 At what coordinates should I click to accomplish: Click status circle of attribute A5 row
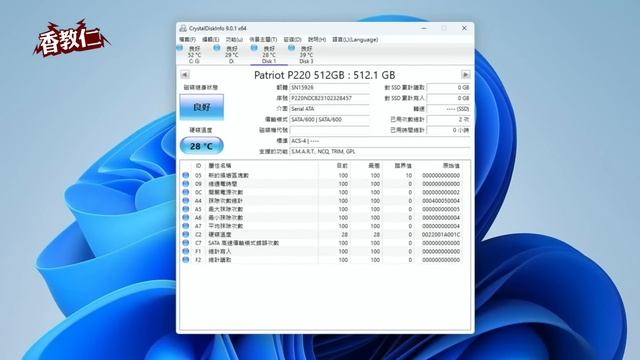(186, 209)
